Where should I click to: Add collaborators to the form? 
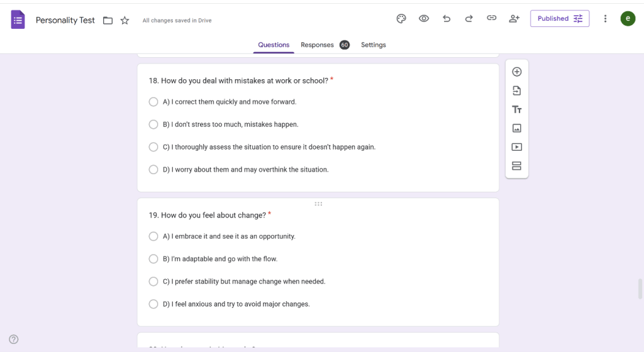[514, 19]
